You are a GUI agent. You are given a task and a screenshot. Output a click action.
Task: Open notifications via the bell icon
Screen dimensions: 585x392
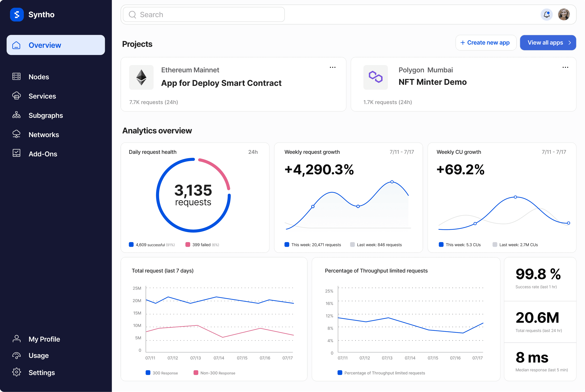tap(547, 14)
